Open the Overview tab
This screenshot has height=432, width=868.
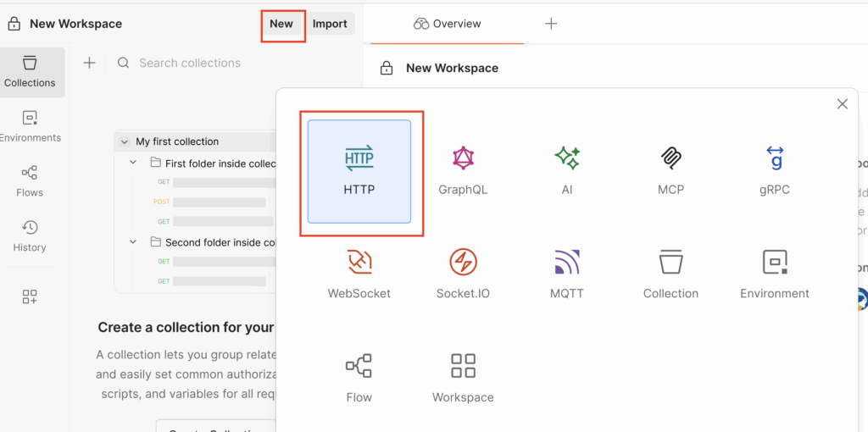tap(448, 24)
